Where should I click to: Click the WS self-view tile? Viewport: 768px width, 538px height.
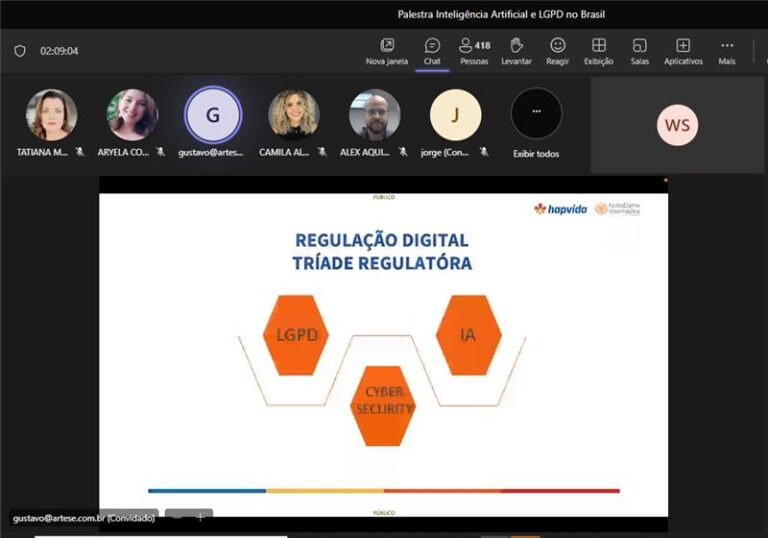pyautogui.click(x=677, y=126)
